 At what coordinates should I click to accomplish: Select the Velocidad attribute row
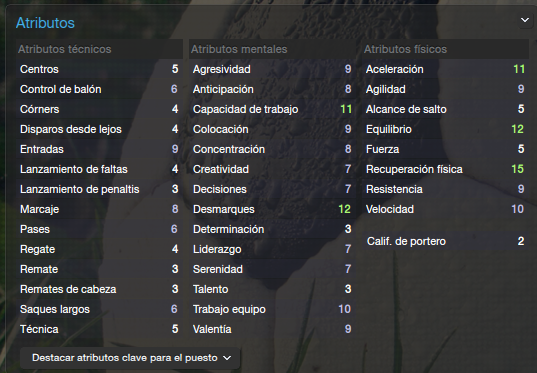tap(446, 209)
